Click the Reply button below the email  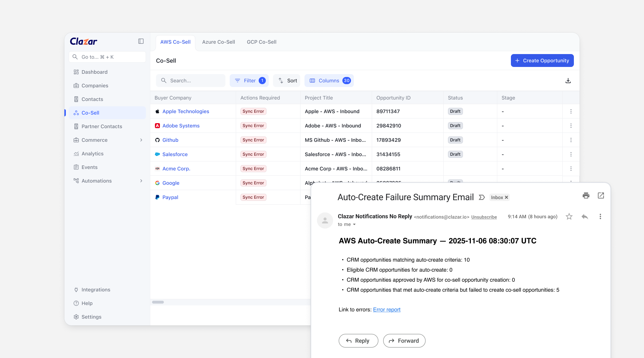[358, 341]
